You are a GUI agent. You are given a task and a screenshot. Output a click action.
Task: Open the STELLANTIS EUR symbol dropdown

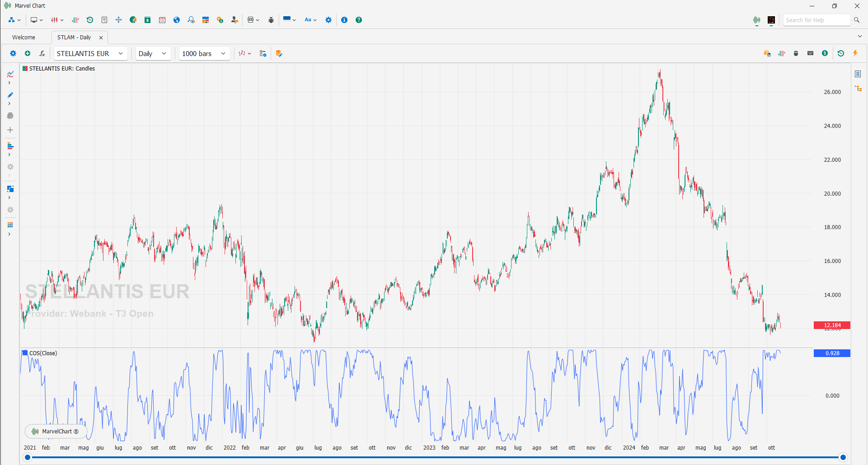(x=90, y=53)
